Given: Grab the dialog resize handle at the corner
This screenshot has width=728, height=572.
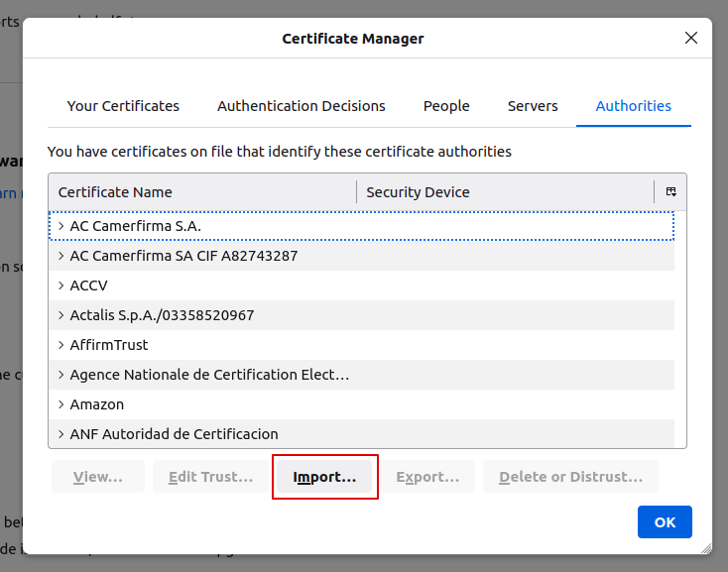Looking at the screenshot, I should click(x=705, y=547).
